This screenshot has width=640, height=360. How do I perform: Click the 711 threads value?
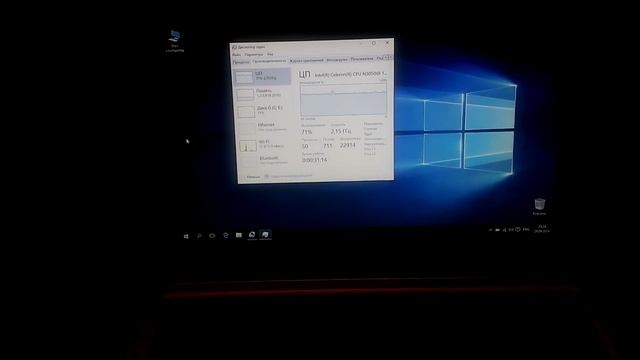click(327, 146)
